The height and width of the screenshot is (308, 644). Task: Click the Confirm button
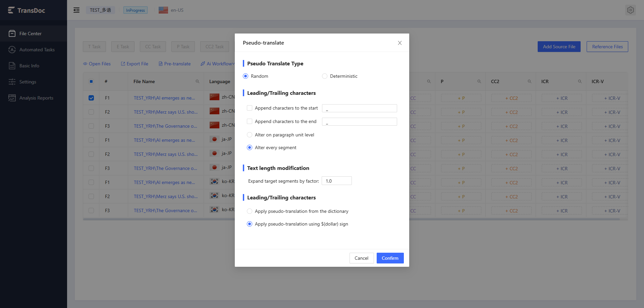click(x=390, y=258)
